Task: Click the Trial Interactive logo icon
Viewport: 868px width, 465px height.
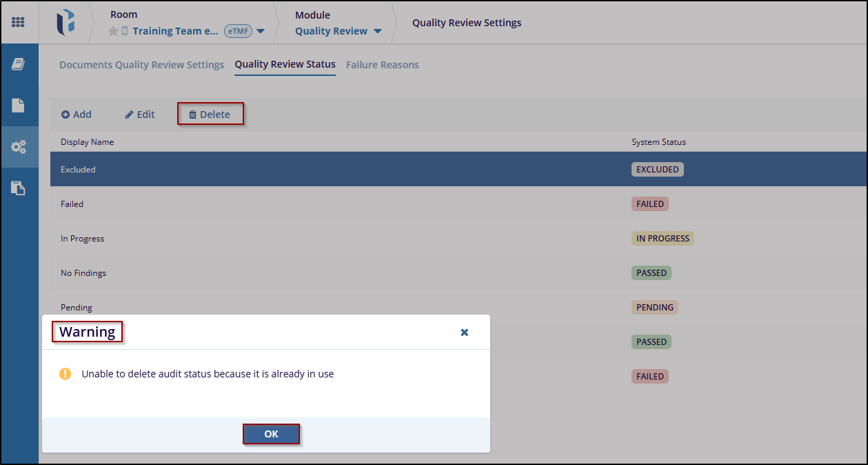Action: pos(65,22)
